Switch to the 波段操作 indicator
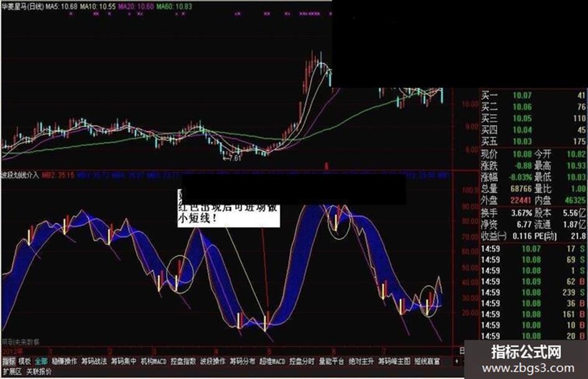The width and height of the screenshot is (588, 379). [213, 362]
